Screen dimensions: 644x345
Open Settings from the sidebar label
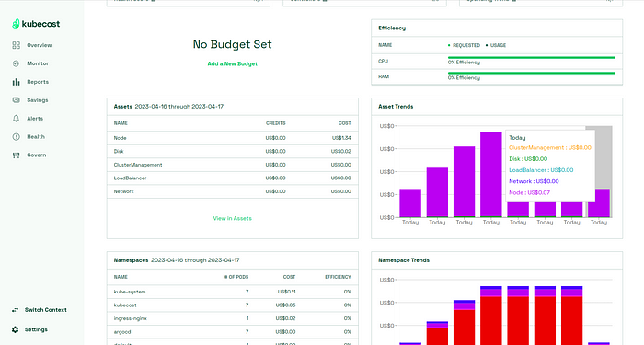coord(36,329)
